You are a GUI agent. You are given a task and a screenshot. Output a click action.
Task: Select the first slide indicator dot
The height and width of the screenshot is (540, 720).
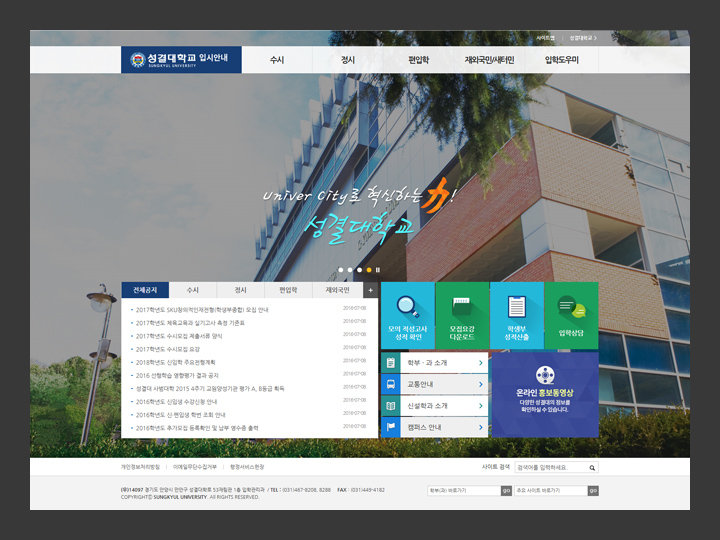pyautogui.click(x=341, y=270)
